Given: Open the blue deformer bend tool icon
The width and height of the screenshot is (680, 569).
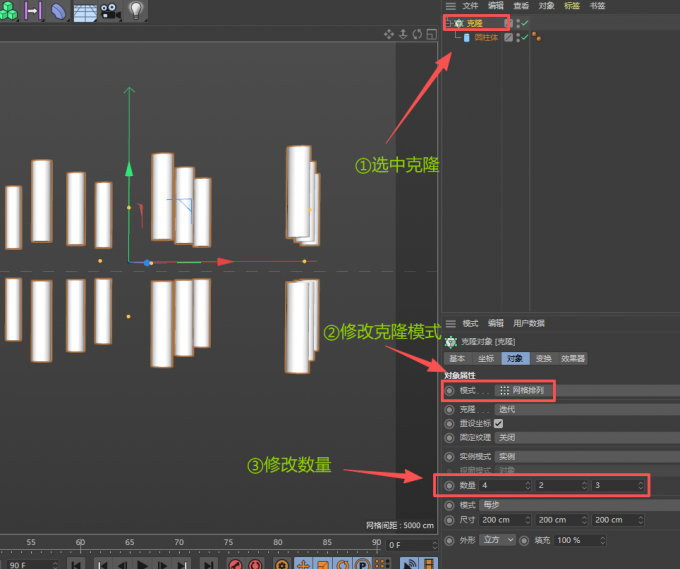Looking at the screenshot, I should [x=59, y=10].
